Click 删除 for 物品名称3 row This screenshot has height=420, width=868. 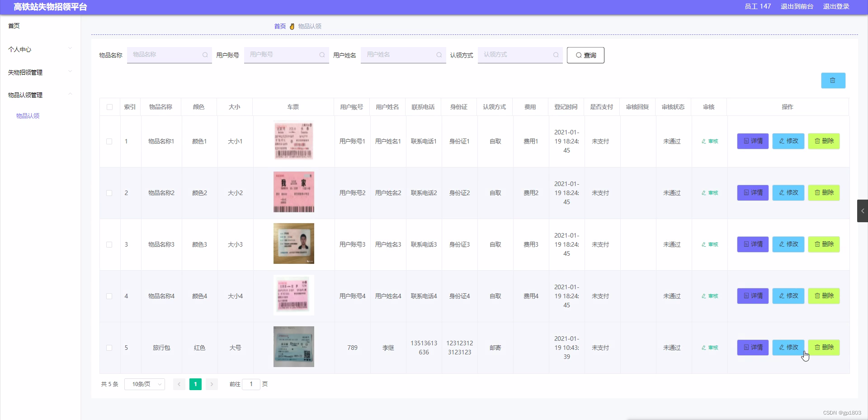tap(824, 244)
